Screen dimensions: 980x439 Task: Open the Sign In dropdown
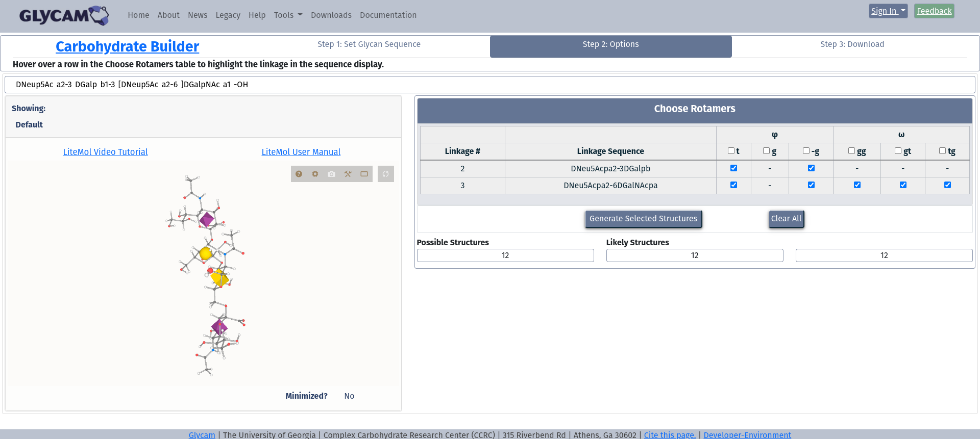(x=888, y=11)
